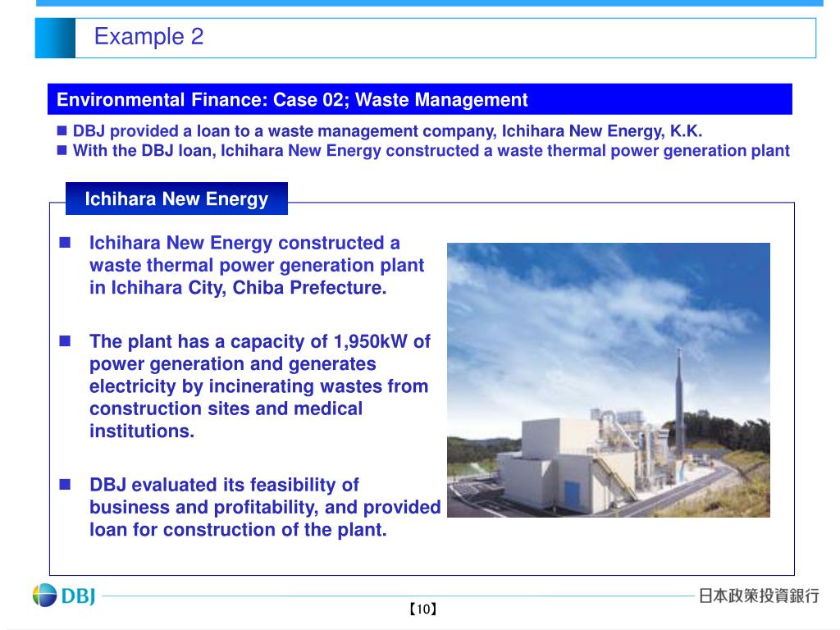Click the blue gradient block beside "Example 2"

pyautogui.click(x=55, y=38)
